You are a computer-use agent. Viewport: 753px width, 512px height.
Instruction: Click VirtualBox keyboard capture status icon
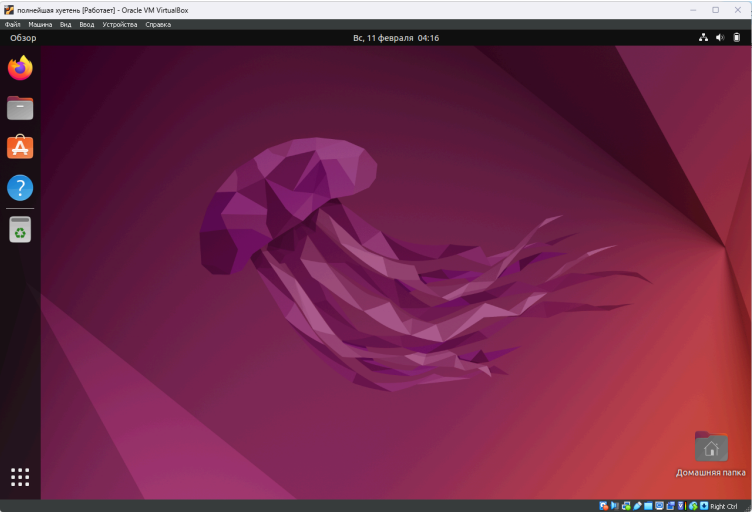click(704, 506)
